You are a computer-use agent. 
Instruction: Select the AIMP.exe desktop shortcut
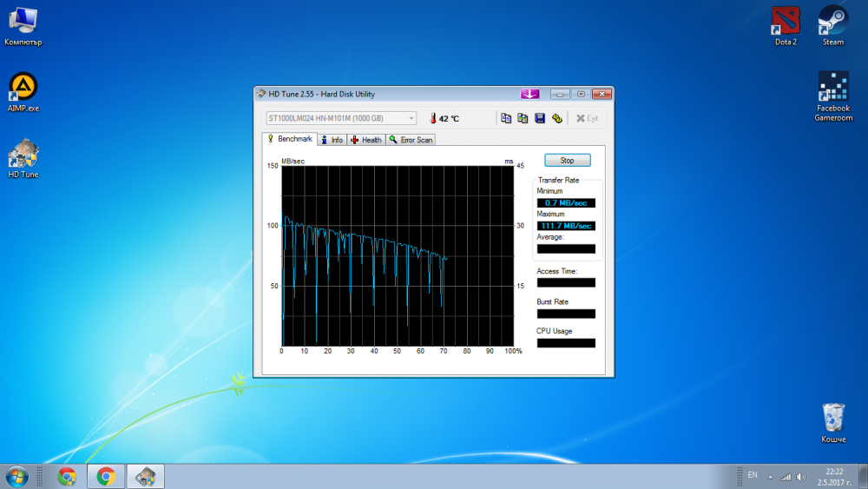coord(23,92)
